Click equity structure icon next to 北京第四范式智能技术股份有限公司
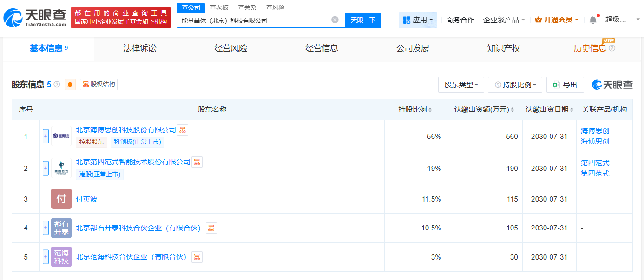 197,162
